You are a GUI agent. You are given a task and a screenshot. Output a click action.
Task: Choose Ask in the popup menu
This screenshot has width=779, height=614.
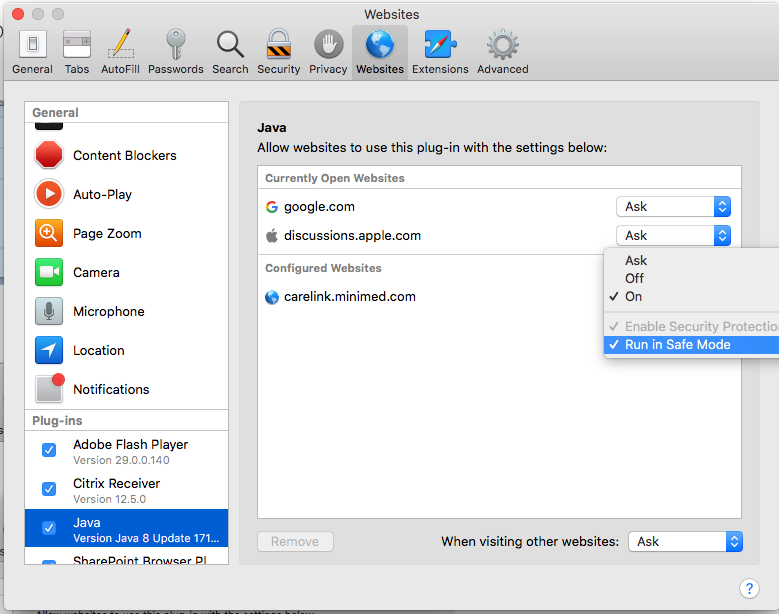point(691,260)
